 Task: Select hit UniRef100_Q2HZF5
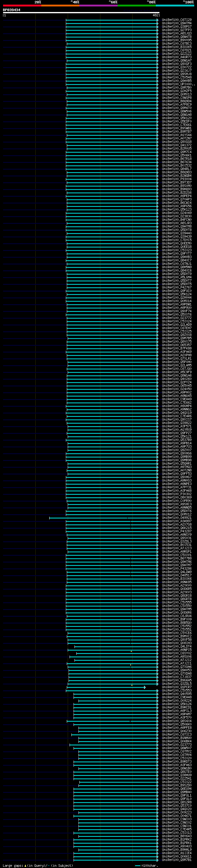177,91
